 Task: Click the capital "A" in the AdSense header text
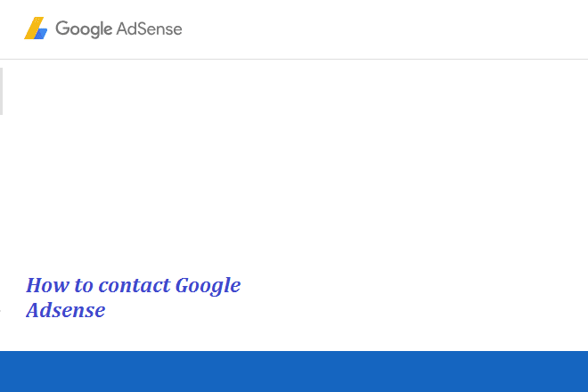point(122,29)
